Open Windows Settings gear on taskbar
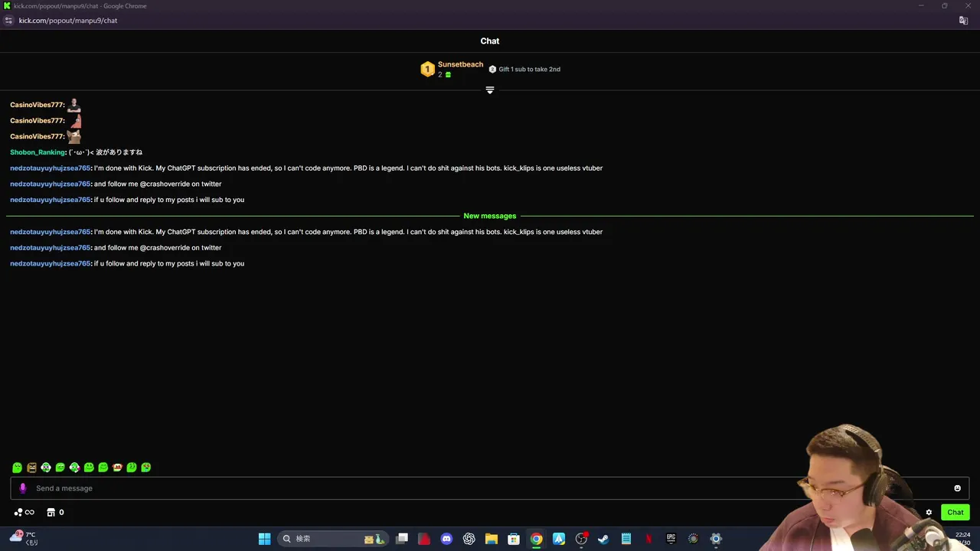Image resolution: width=980 pixels, height=551 pixels. tap(716, 539)
